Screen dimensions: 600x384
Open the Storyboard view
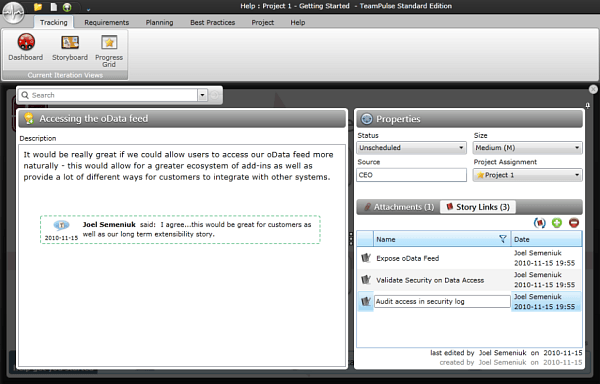(70, 47)
